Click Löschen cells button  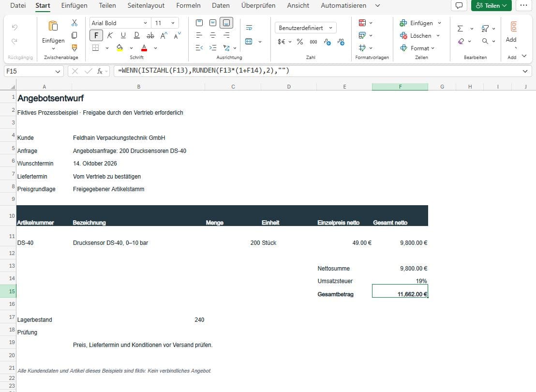(x=416, y=36)
